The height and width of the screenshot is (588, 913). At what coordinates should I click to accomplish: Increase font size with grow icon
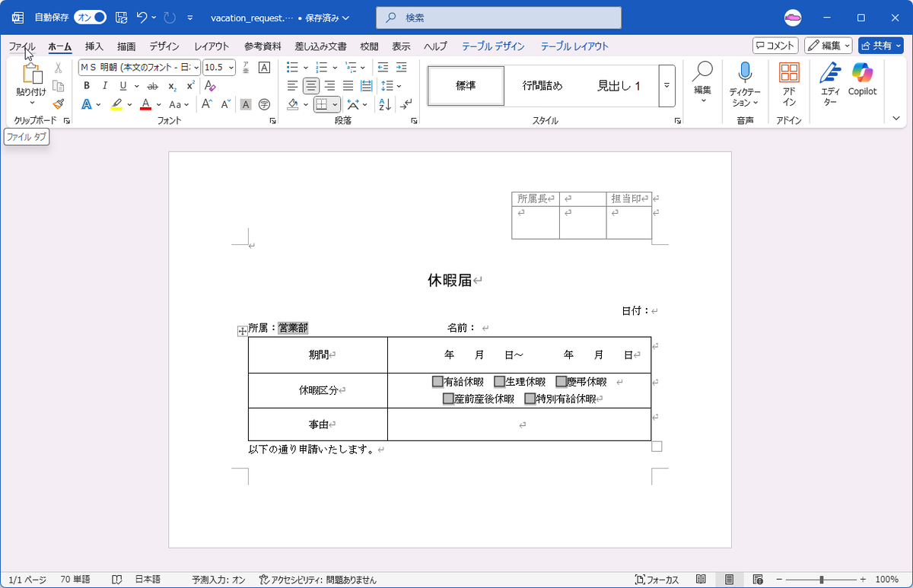pyautogui.click(x=207, y=104)
